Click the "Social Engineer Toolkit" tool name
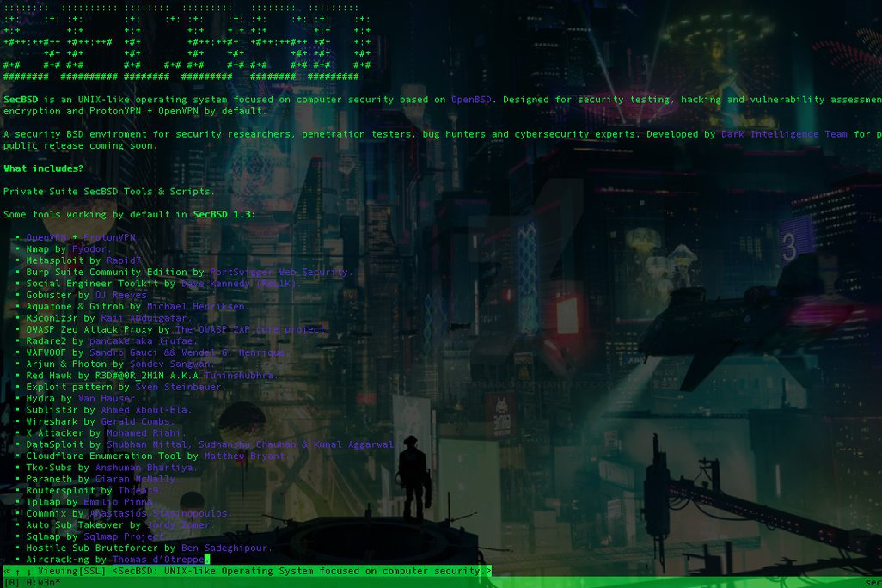 click(92, 284)
